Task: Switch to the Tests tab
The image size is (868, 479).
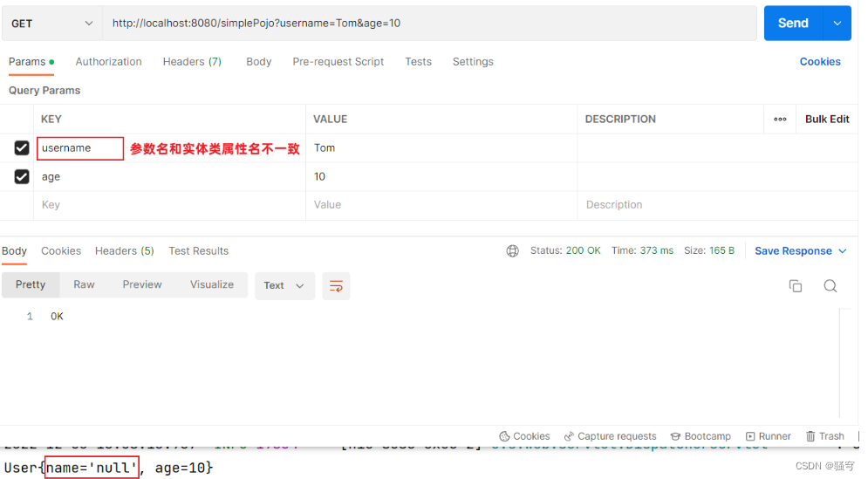Action: click(x=418, y=62)
